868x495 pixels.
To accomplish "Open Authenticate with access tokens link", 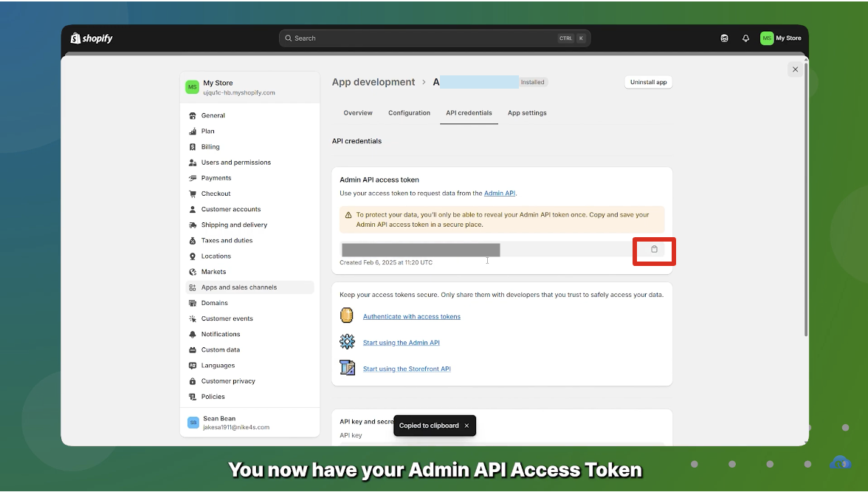I will 411,316.
